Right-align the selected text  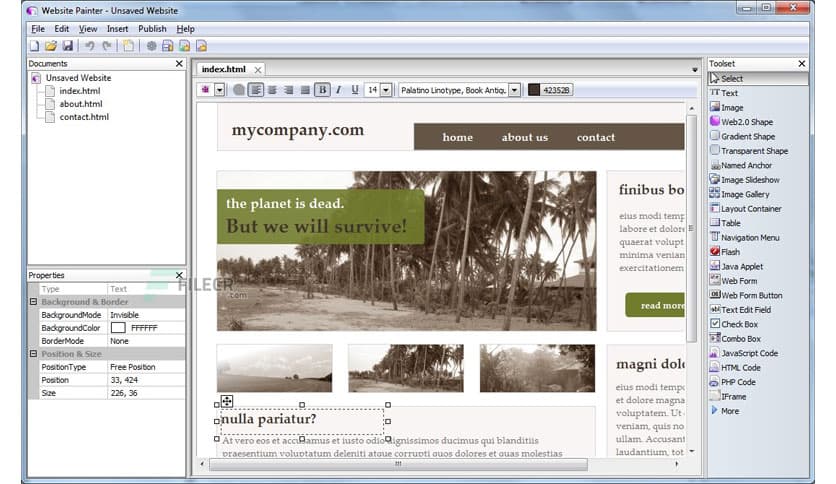pos(288,90)
